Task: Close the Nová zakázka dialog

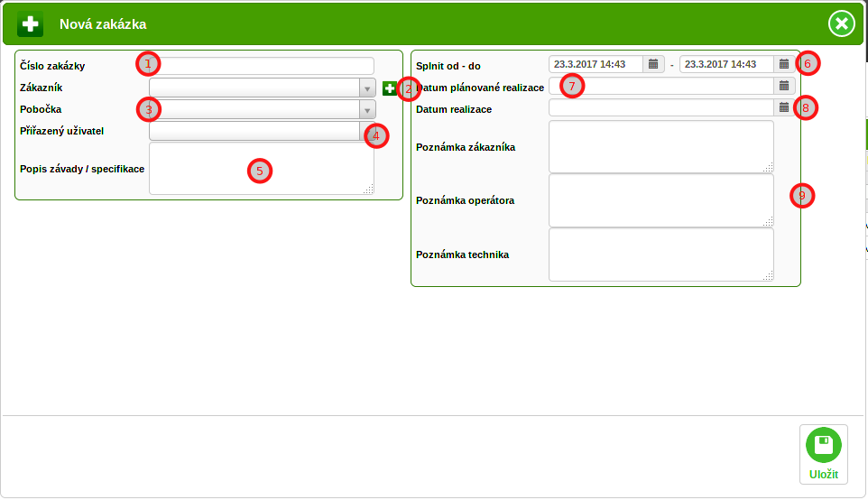Action: point(841,23)
